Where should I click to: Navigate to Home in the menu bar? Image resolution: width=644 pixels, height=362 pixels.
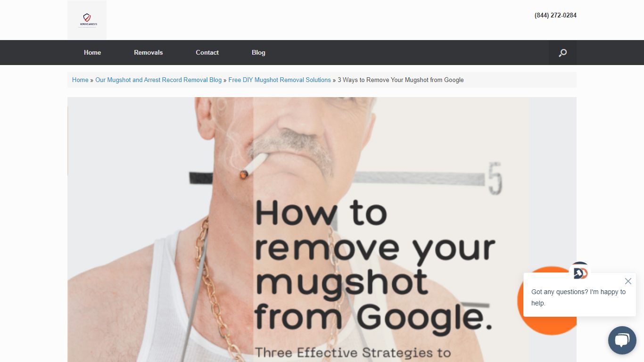click(92, 52)
